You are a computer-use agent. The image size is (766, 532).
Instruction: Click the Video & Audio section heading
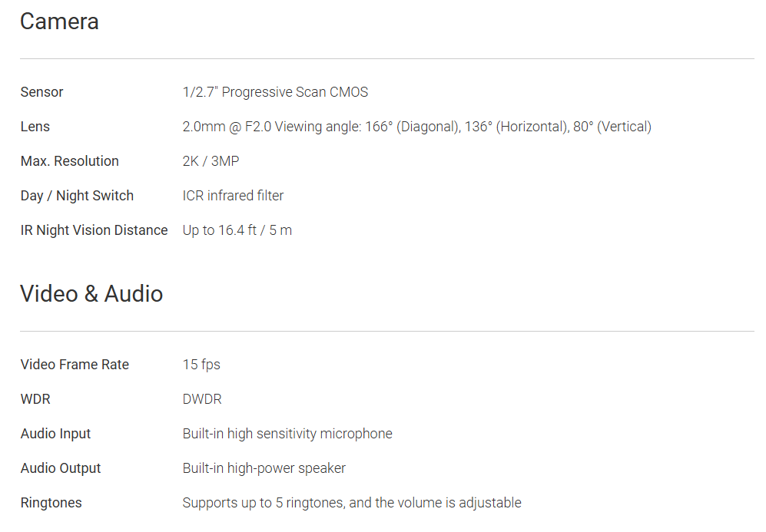[91, 294]
